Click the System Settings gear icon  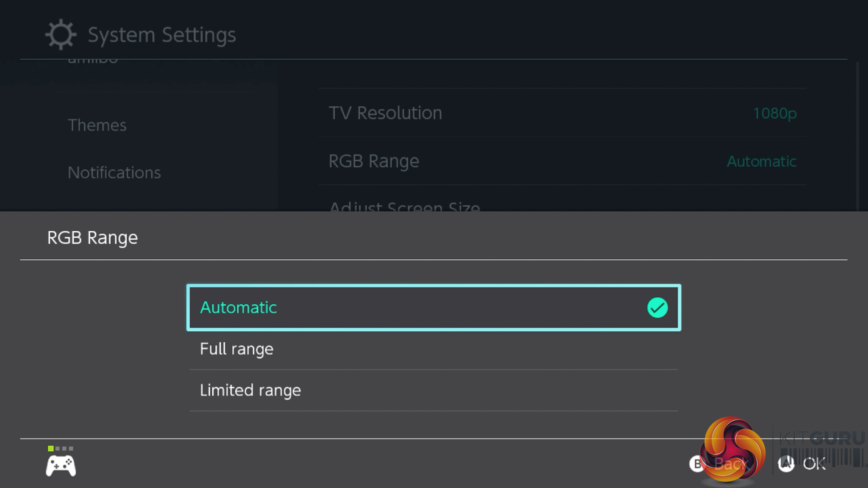click(61, 34)
